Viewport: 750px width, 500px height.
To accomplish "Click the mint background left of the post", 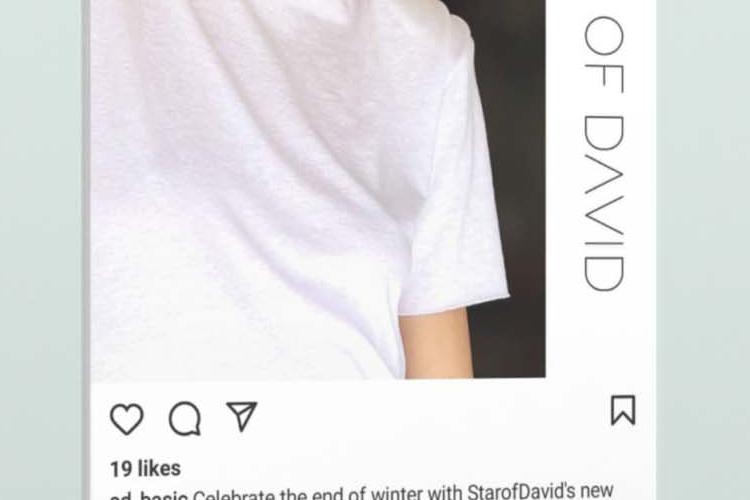I will click(41, 250).
